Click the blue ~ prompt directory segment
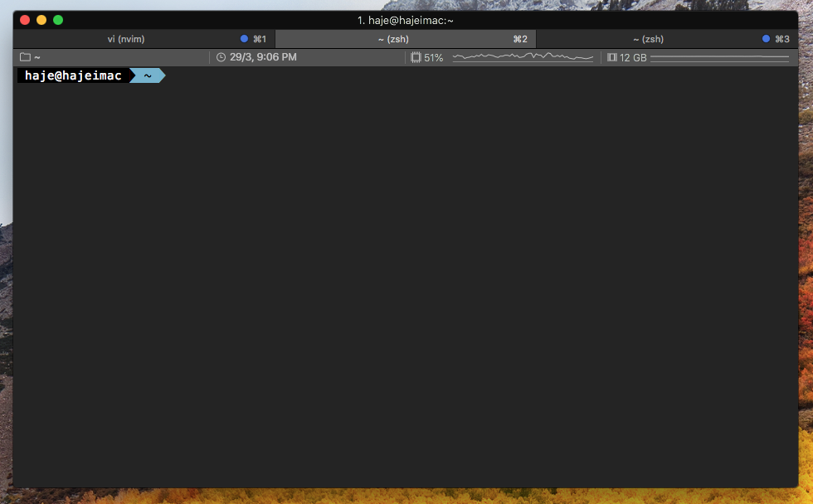Image resolution: width=813 pixels, height=504 pixels. point(148,76)
